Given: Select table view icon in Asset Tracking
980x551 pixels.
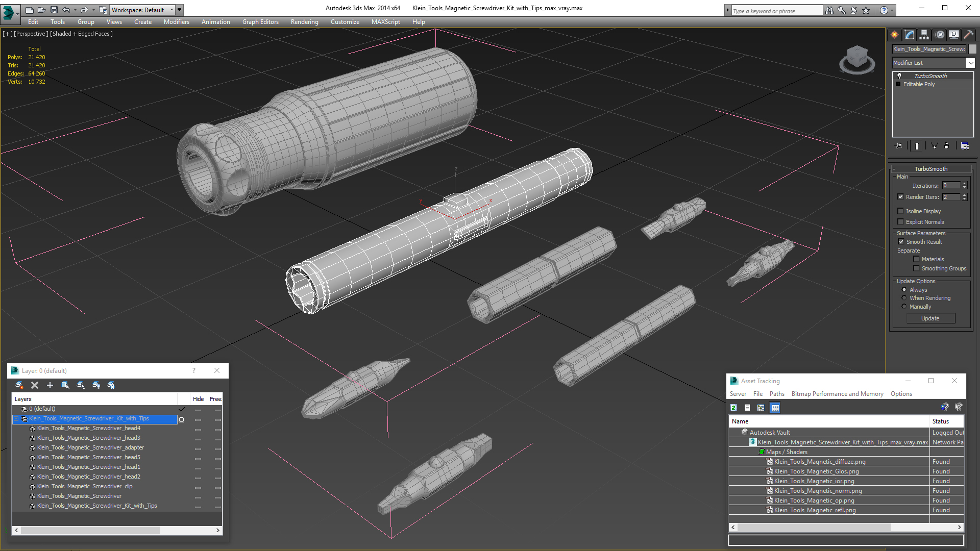Looking at the screenshot, I should [775, 408].
